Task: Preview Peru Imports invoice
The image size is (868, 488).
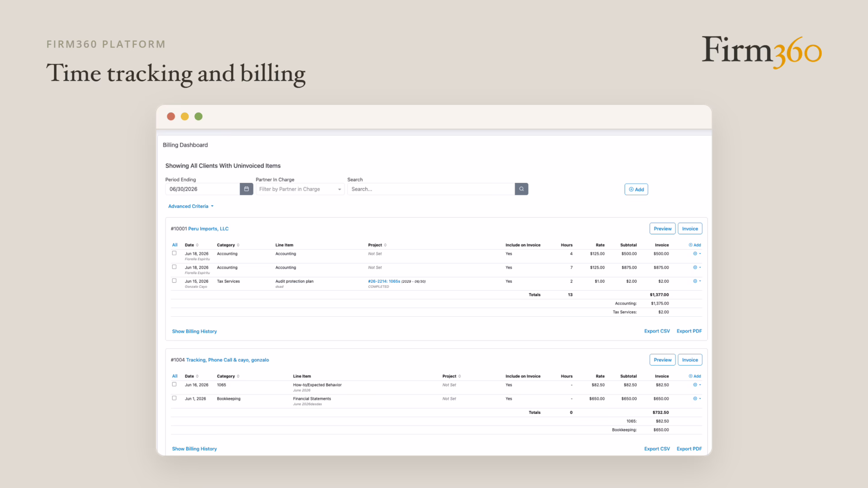Action: [x=662, y=229]
